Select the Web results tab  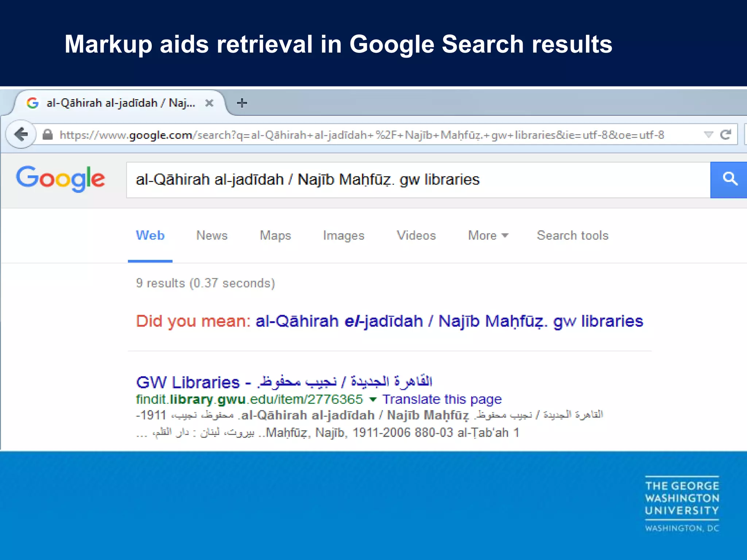click(x=150, y=236)
